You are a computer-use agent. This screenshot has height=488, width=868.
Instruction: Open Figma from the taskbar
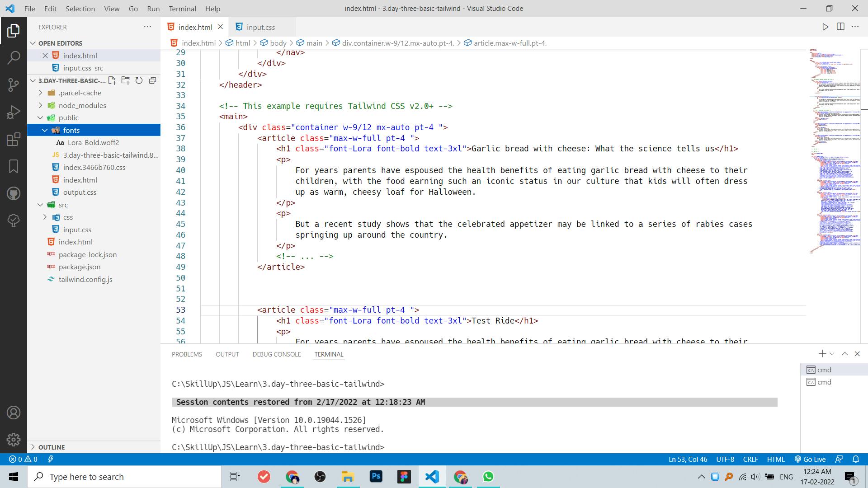pyautogui.click(x=404, y=477)
